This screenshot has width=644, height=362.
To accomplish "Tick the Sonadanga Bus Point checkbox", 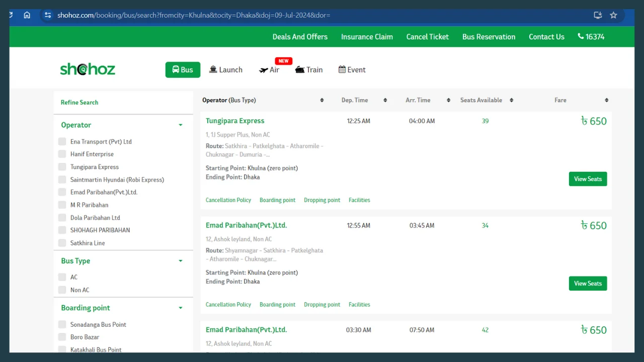I will [x=62, y=324].
